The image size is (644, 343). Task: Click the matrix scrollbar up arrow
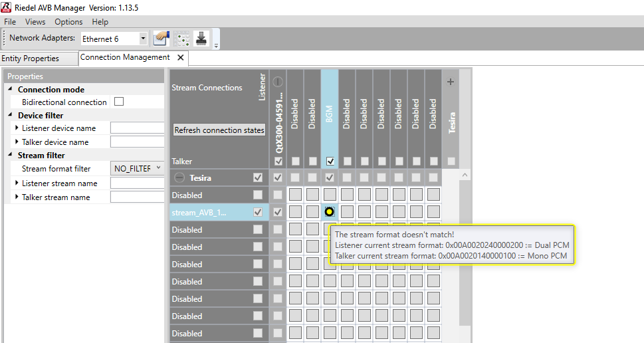pos(465,175)
